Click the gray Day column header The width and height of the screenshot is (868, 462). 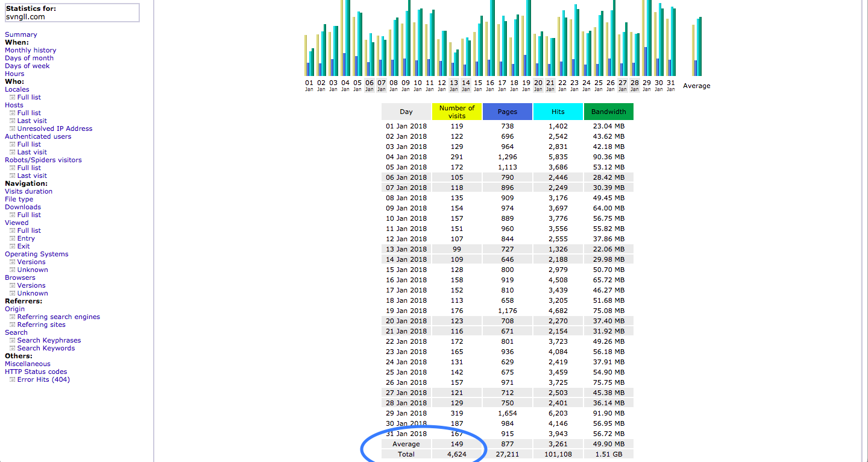[x=406, y=112]
